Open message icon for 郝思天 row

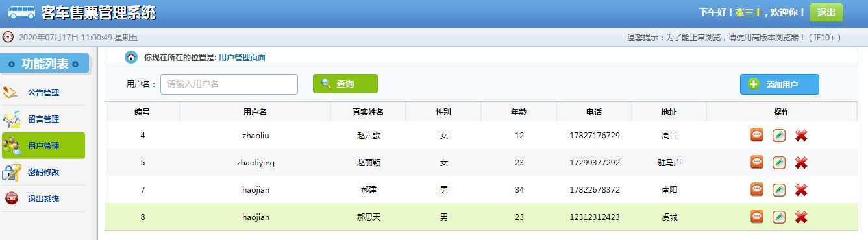tap(757, 217)
